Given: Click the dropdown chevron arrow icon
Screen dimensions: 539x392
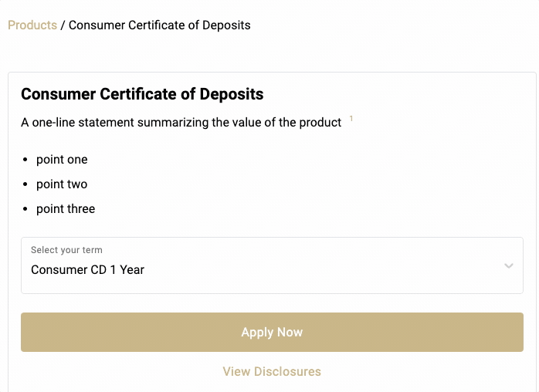Looking at the screenshot, I should tap(508, 266).
